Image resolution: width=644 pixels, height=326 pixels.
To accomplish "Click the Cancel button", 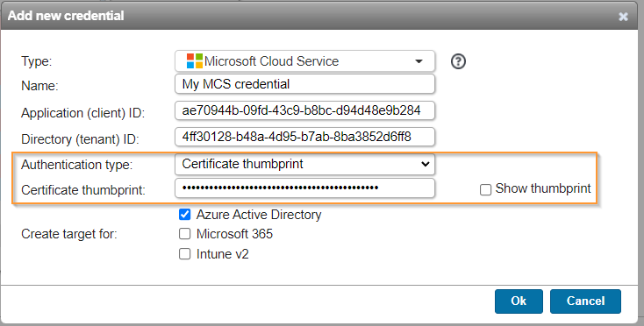I will coord(585,301).
